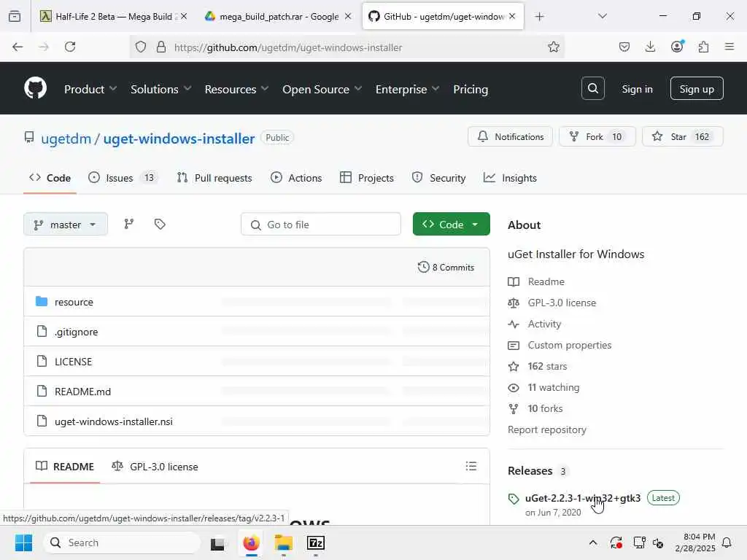Open the Firefox View icon at tab bar start
The height and width of the screenshot is (560, 747).
[x=15, y=17]
